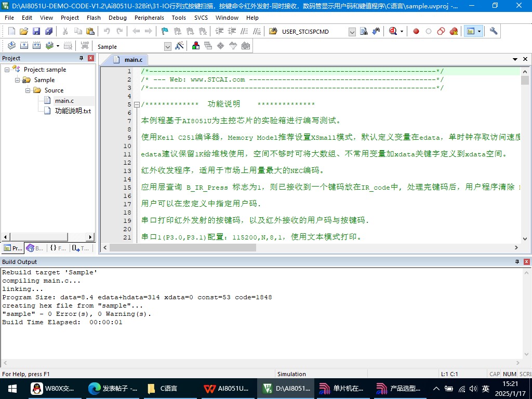Open the USER_STCISPCMD find dropdown
The width and height of the screenshot is (532, 399).
(x=352, y=32)
